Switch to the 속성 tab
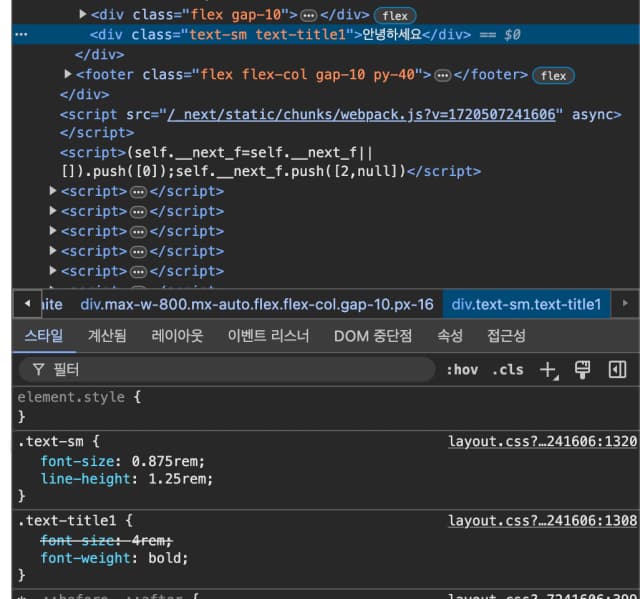Image resolution: width=640 pixels, height=599 pixels. [x=450, y=336]
